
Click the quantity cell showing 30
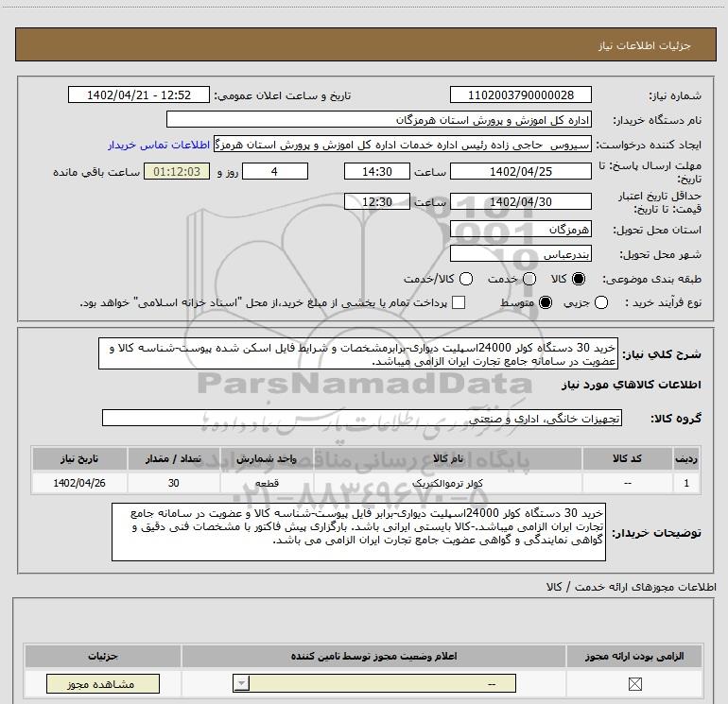[173, 483]
